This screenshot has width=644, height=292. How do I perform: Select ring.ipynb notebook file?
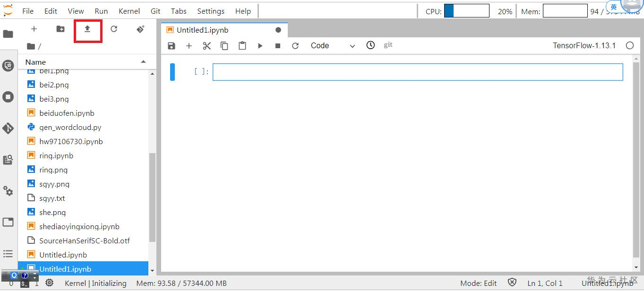coord(83,156)
